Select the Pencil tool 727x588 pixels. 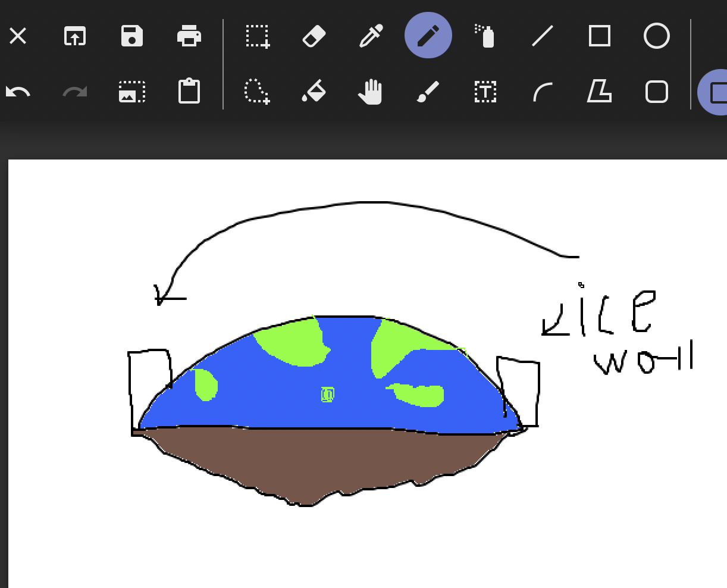[x=428, y=36]
